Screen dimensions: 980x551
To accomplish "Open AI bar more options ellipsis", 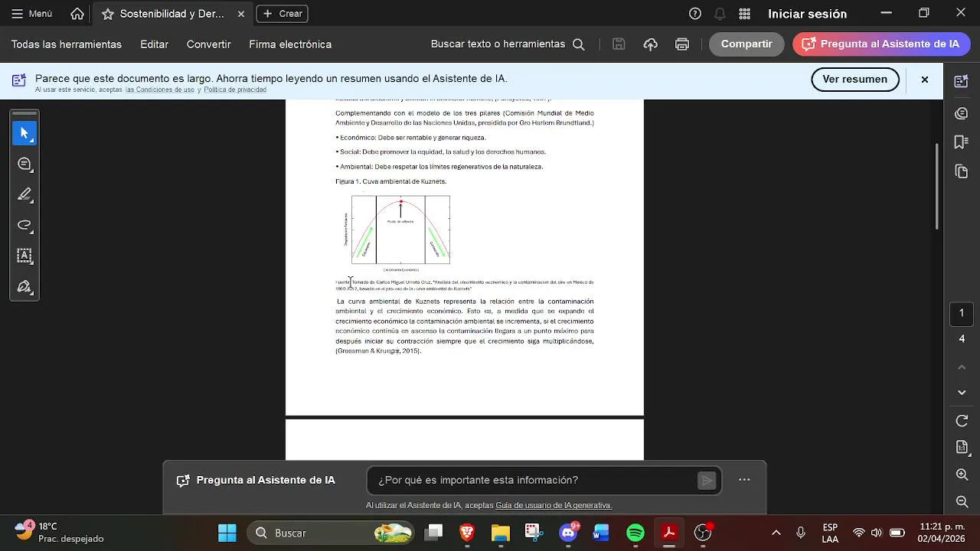I will pos(744,481).
